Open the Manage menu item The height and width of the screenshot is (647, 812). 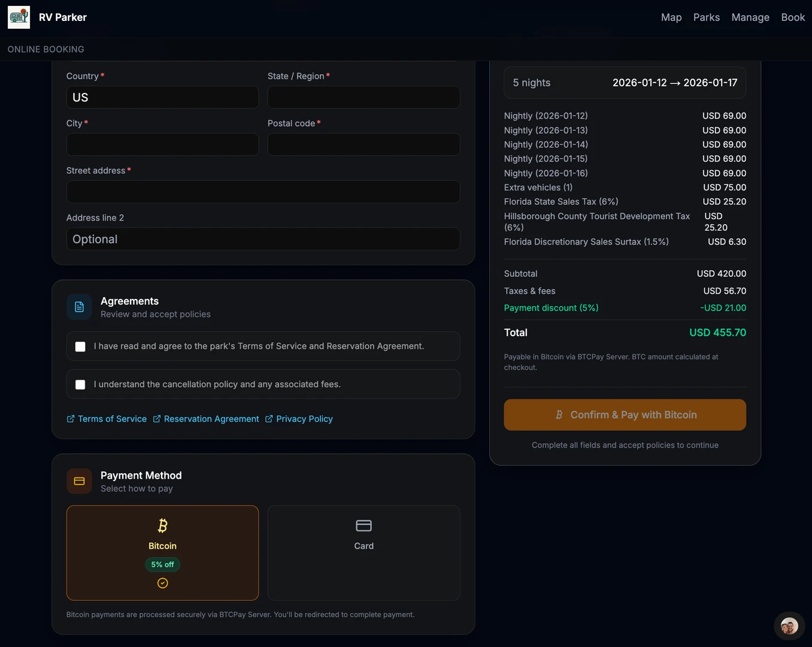[750, 17]
